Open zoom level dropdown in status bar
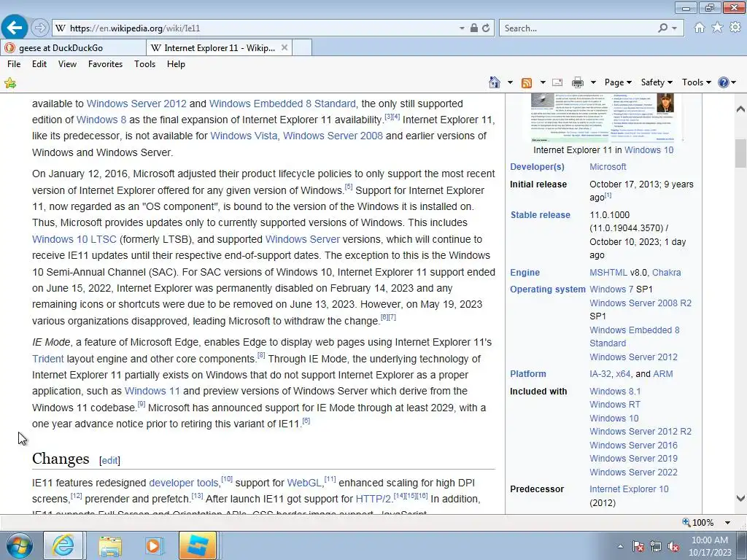The height and width of the screenshot is (560, 747). [727, 522]
